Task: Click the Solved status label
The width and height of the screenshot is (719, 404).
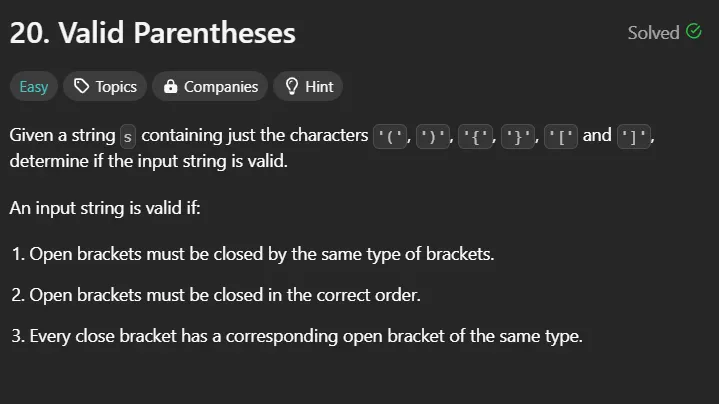Action: [653, 33]
